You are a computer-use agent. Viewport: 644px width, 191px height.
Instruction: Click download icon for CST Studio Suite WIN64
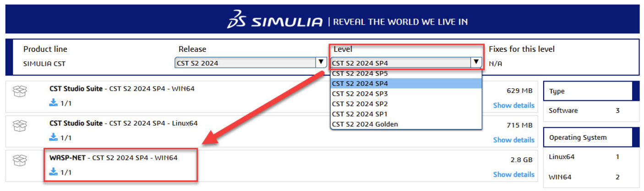coord(54,103)
